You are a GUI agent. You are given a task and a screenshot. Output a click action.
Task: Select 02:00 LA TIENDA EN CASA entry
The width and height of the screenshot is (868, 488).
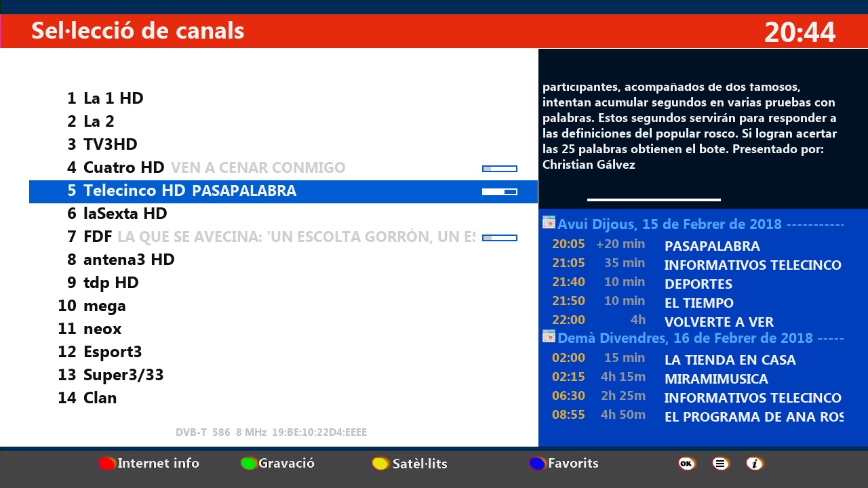pyautogui.click(x=693, y=359)
